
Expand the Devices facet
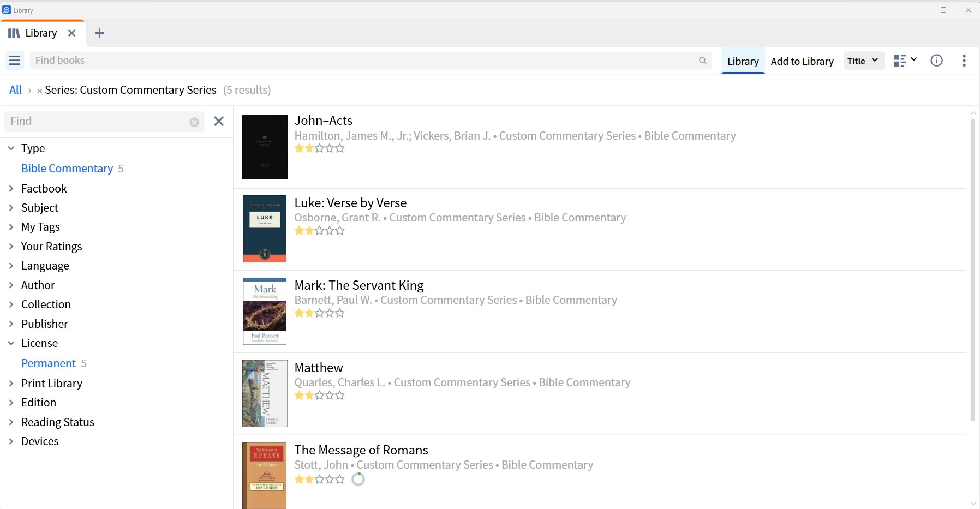tap(11, 441)
